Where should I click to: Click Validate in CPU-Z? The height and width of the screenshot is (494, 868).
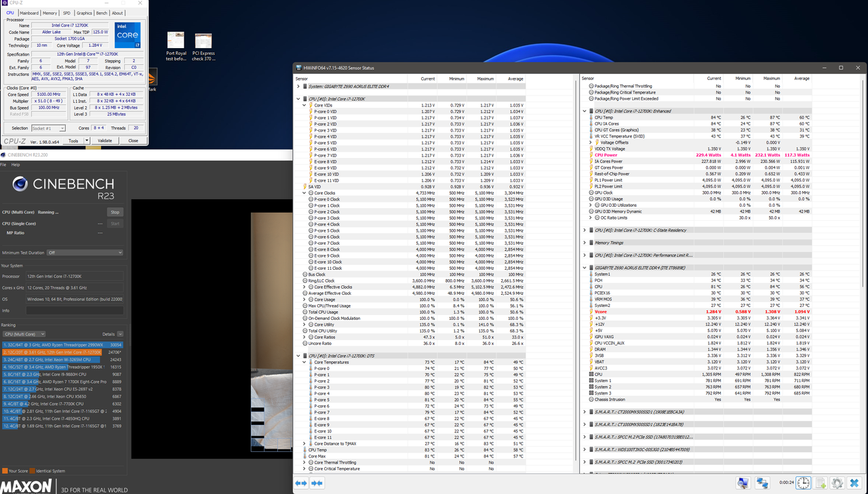(105, 141)
